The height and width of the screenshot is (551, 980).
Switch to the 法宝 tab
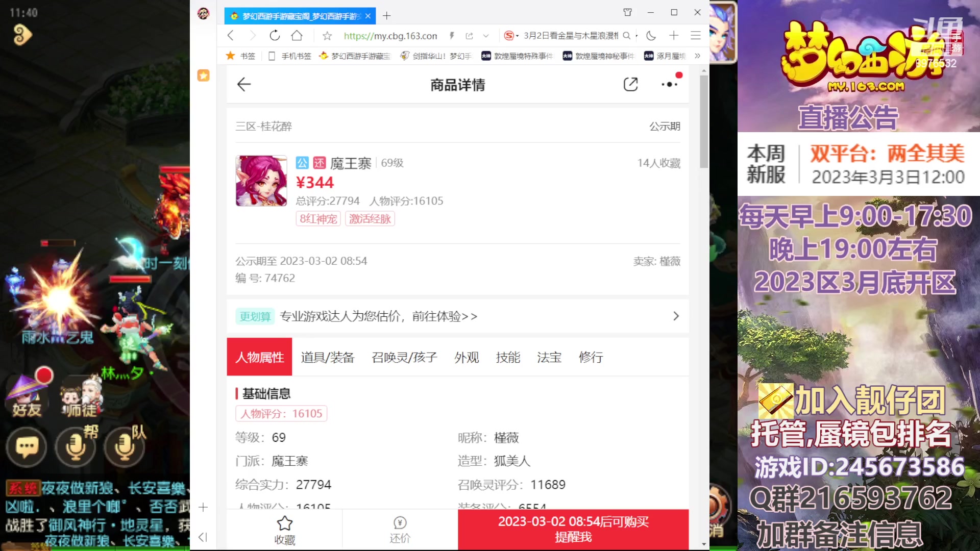[x=549, y=357]
